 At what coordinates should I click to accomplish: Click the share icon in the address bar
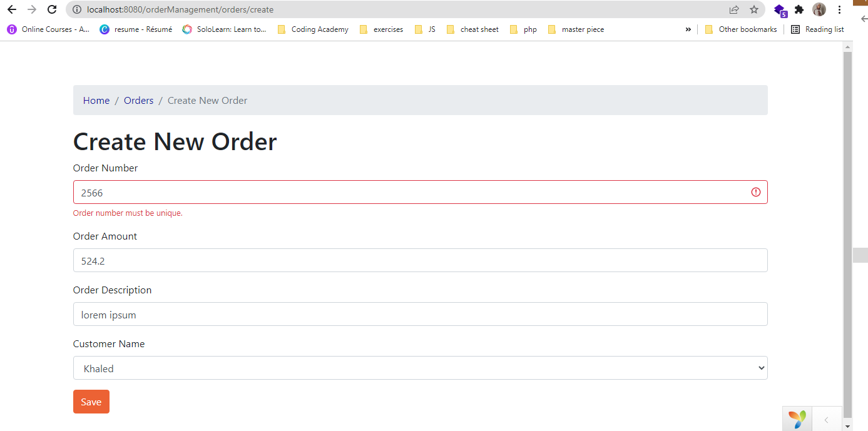[x=733, y=9]
